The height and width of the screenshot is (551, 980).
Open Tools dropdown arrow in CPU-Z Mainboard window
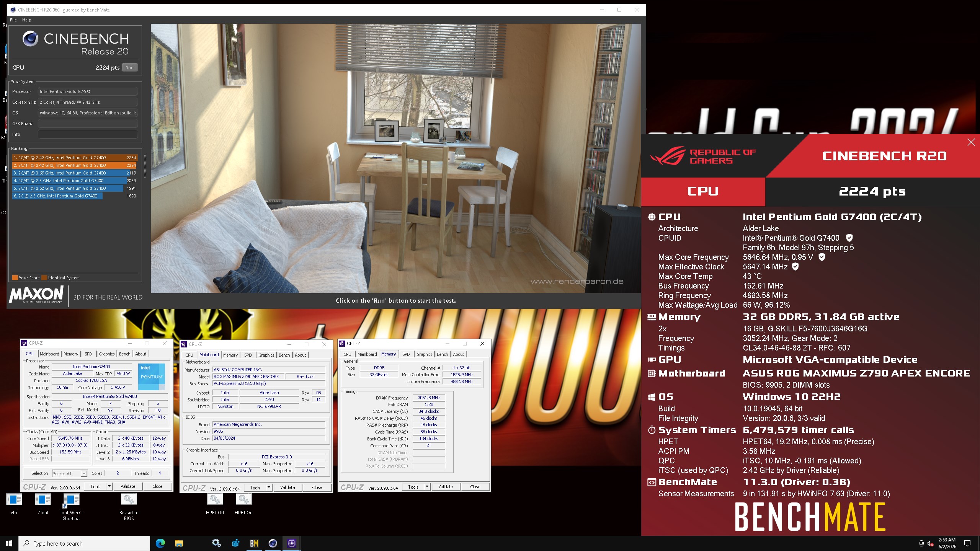point(269,487)
